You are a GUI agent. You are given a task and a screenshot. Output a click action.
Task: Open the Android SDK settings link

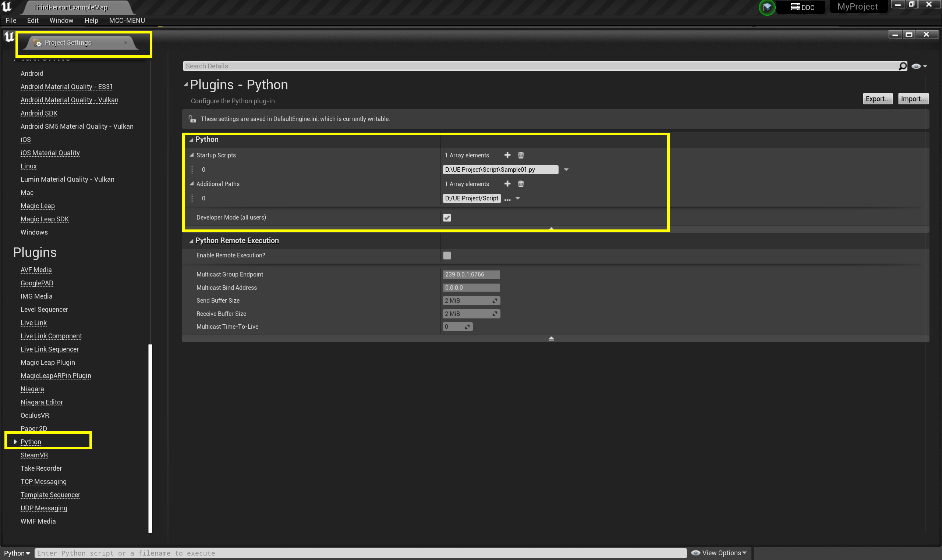[x=39, y=113]
